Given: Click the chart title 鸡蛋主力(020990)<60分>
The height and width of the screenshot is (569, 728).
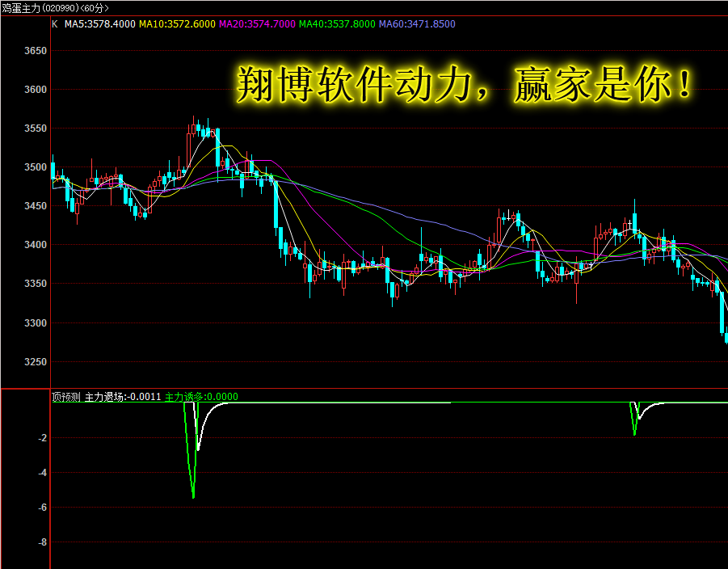Looking at the screenshot, I should [55, 8].
